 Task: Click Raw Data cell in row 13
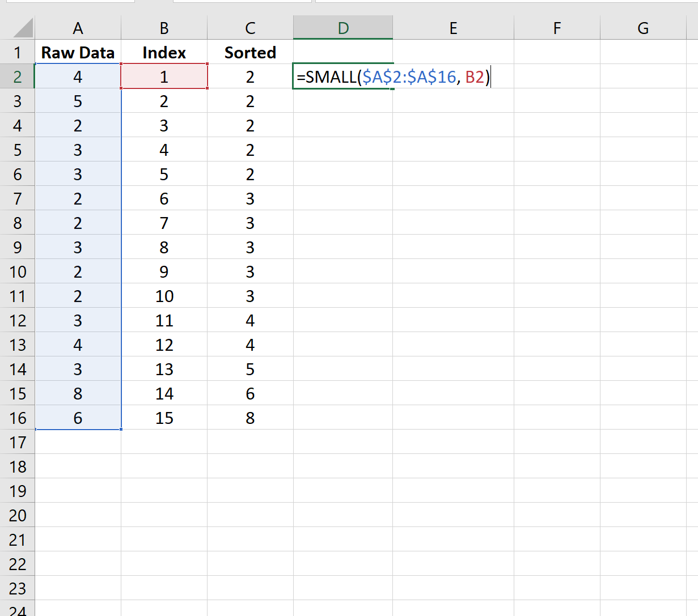[78, 345]
